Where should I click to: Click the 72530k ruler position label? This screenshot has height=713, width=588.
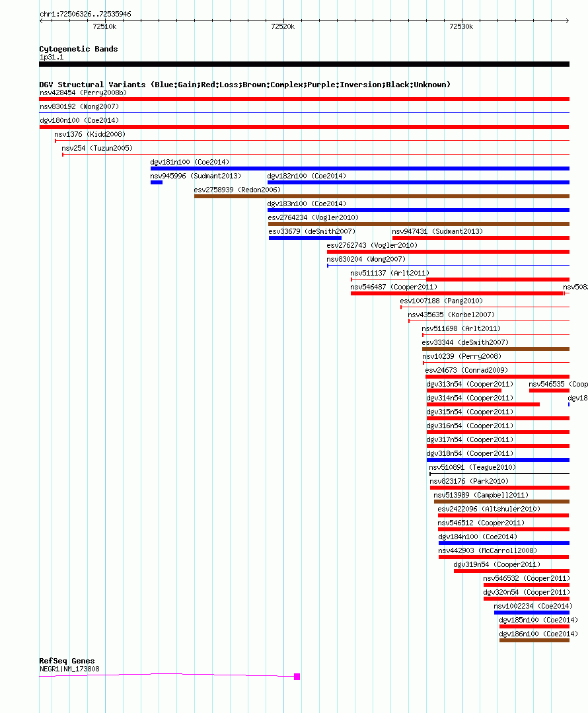(x=461, y=26)
